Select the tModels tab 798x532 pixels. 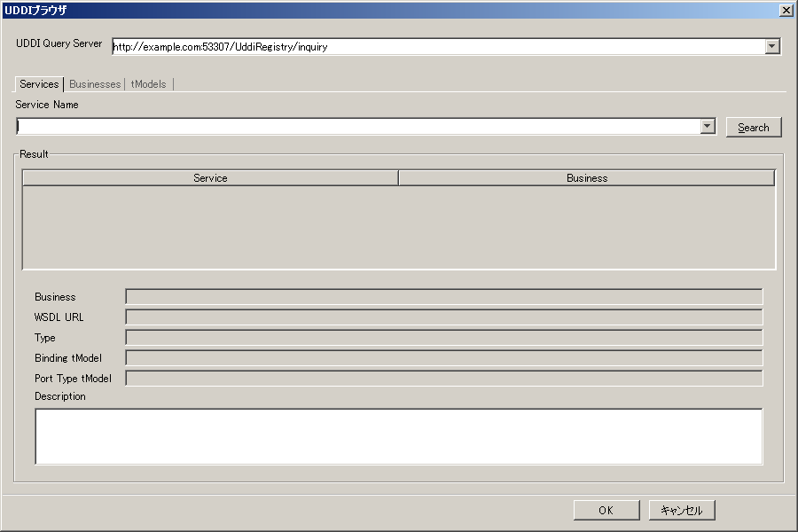(x=148, y=84)
